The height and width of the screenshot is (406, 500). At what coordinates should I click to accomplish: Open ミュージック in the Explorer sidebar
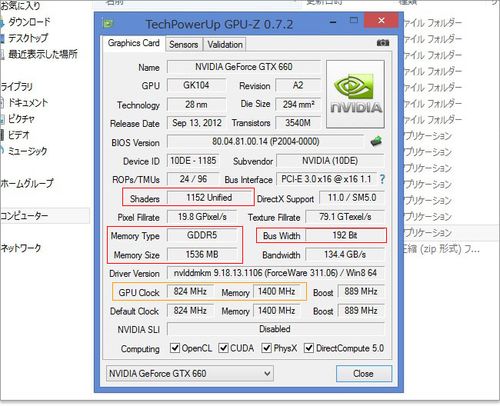point(27,151)
